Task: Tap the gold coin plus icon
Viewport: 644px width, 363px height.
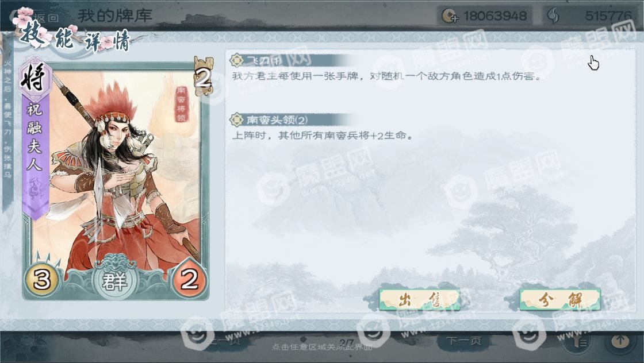Action: coord(450,17)
